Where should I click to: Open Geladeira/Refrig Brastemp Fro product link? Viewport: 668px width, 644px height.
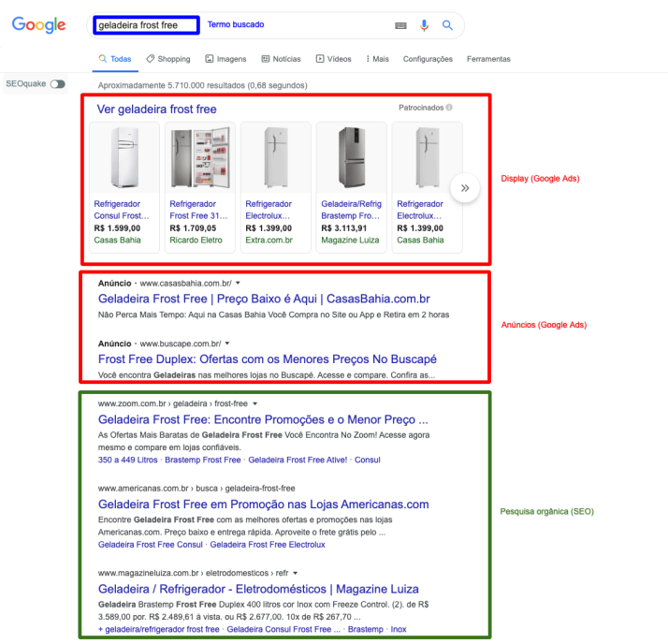click(x=351, y=210)
